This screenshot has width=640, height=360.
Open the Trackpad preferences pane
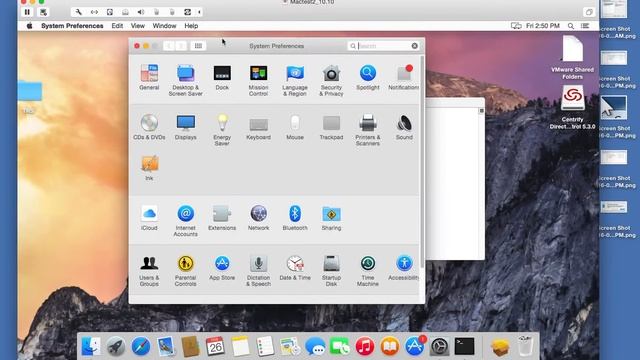click(331, 127)
